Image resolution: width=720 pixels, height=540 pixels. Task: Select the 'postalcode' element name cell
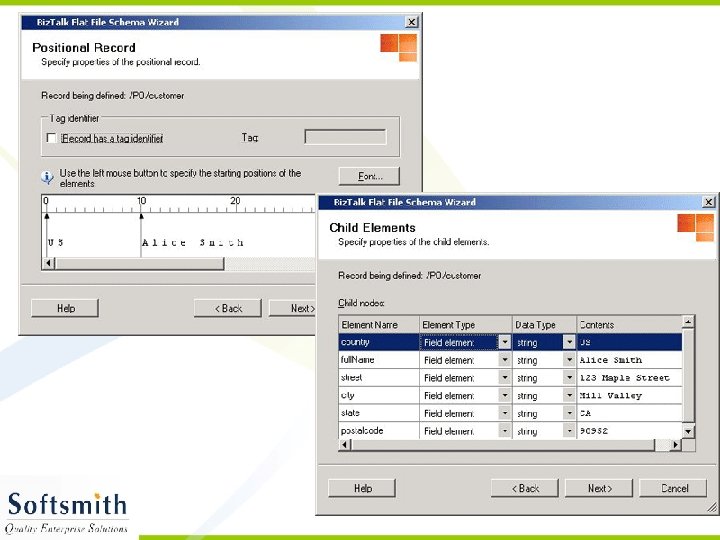point(379,431)
